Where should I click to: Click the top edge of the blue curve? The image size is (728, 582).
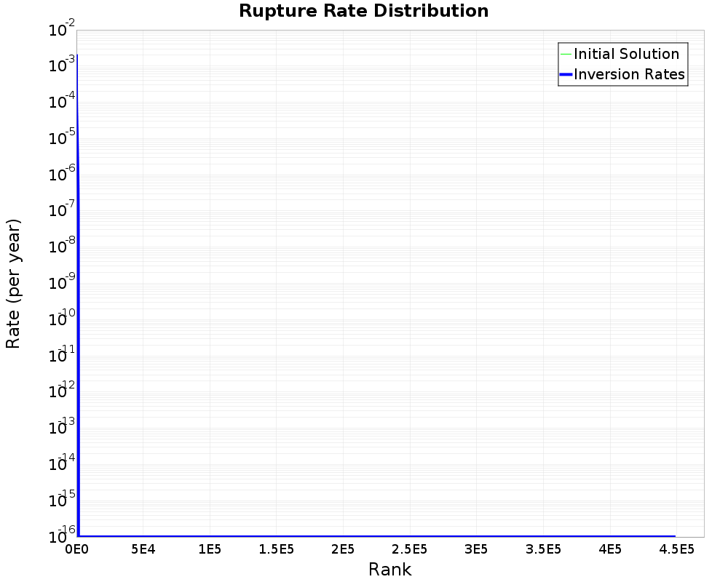pyautogui.click(x=77, y=55)
